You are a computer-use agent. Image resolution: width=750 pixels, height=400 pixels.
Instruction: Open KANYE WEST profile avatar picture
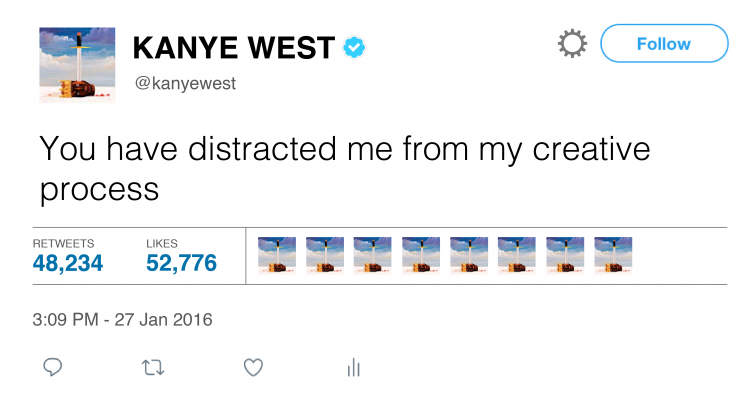(77, 65)
